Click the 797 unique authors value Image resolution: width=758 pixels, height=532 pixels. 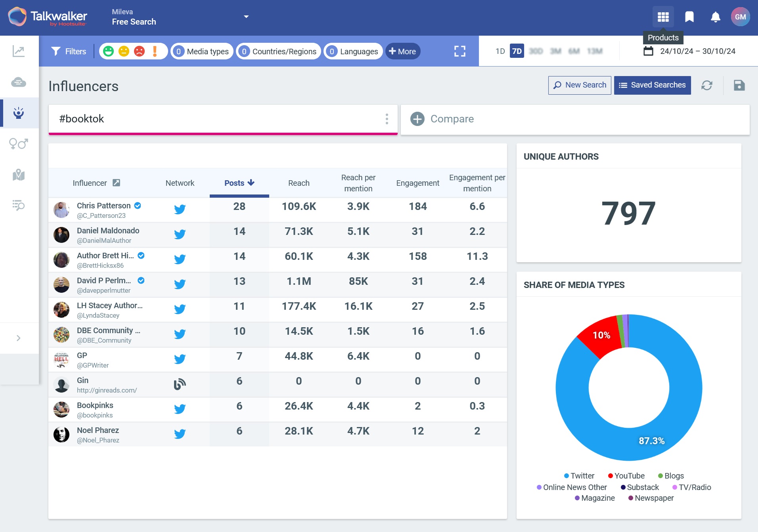pyautogui.click(x=628, y=214)
